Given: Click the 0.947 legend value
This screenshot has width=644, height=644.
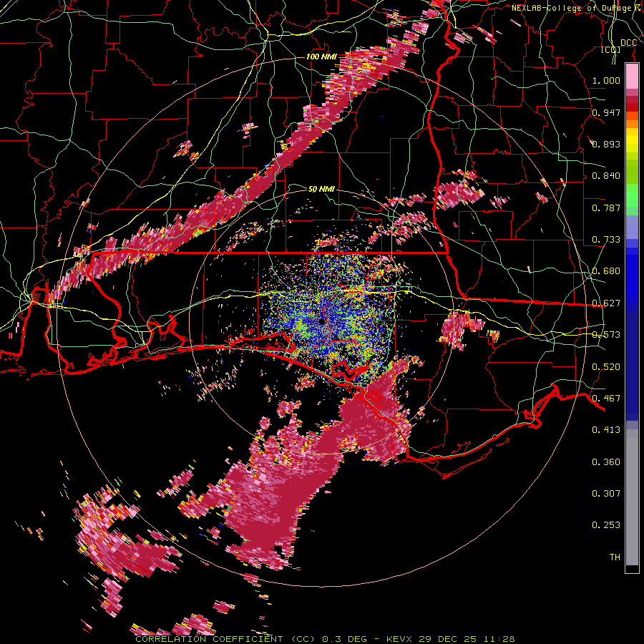Looking at the screenshot, I should click(606, 112).
